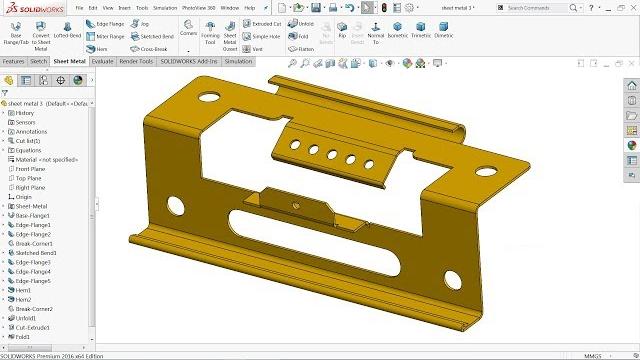Click MMGS unit system in status bar
The height and width of the screenshot is (360, 640).
pyautogui.click(x=593, y=356)
